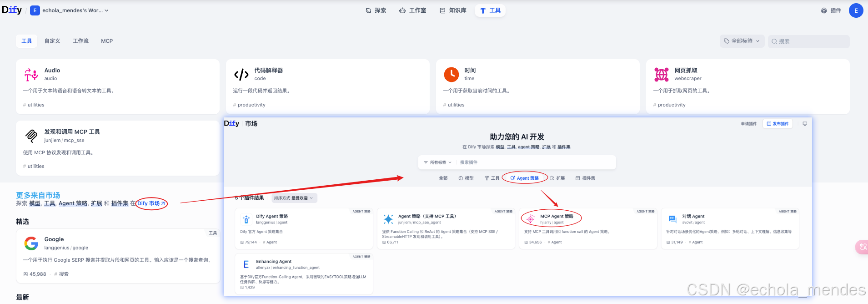Click the 发现和调用 MCP 工具 icon
The height and width of the screenshot is (304, 868).
pos(31,136)
